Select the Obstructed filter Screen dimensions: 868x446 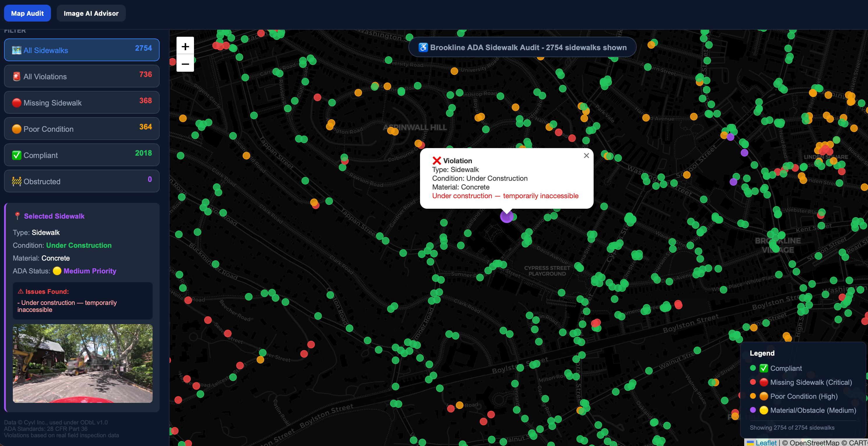(82, 181)
